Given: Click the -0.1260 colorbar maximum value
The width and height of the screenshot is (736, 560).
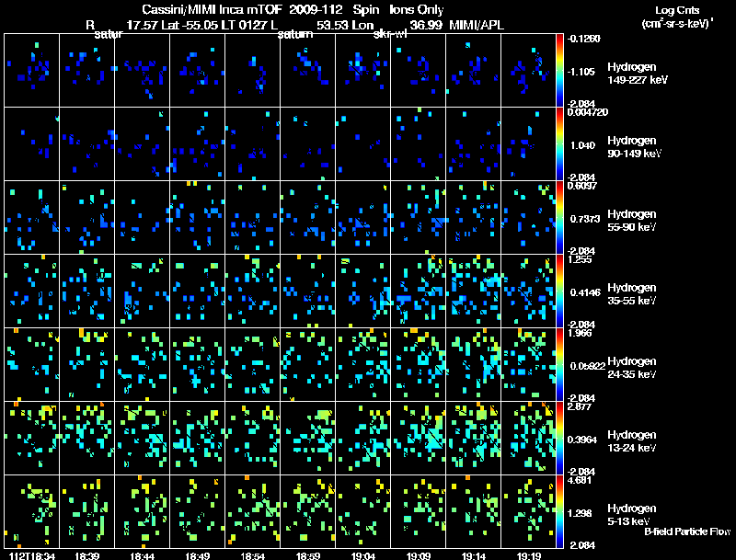Looking at the screenshot, I should (x=583, y=39).
